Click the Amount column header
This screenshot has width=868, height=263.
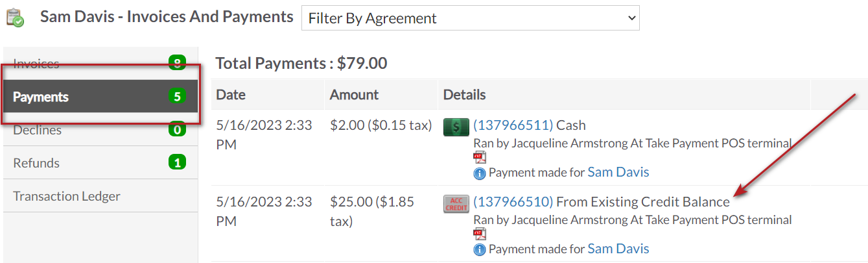(x=354, y=95)
